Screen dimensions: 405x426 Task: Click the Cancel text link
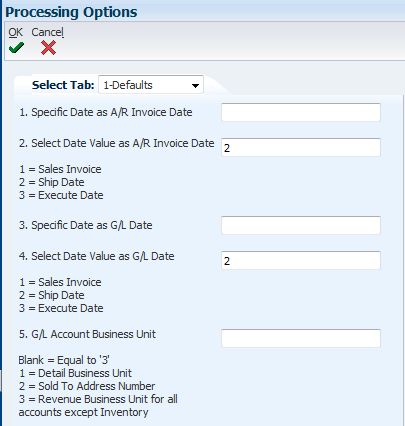pos(47,32)
